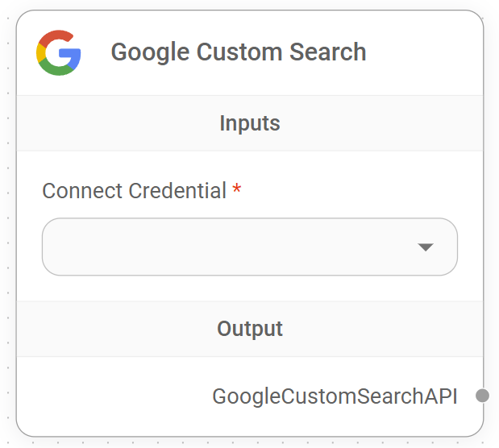499x448 pixels.
Task: Click the GoogleCustomSearchAPI output label
Action: point(335,396)
